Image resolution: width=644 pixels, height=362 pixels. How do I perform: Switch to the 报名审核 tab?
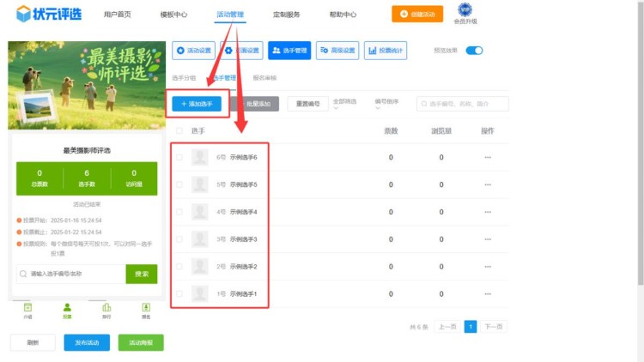click(264, 78)
